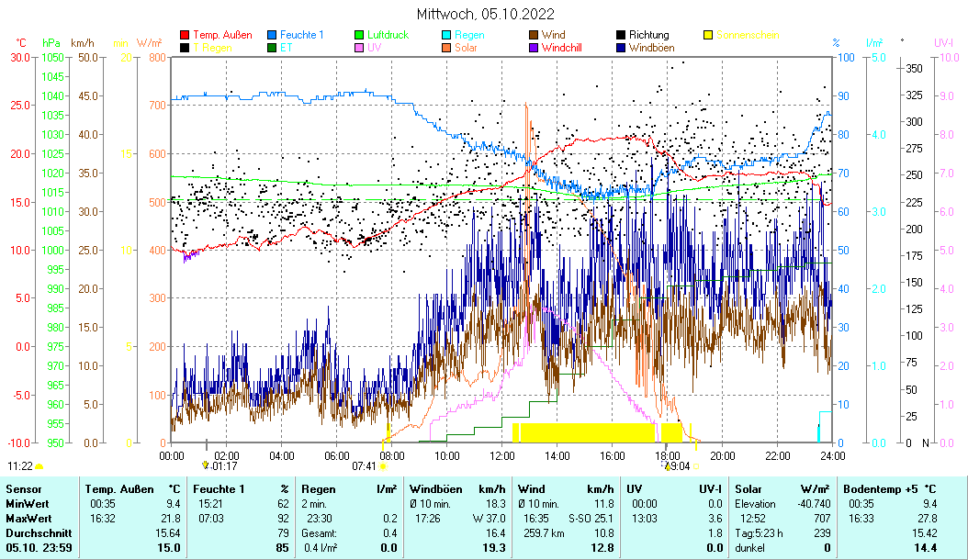
Task: Click the brown Wind legend swatch
Action: [534, 35]
